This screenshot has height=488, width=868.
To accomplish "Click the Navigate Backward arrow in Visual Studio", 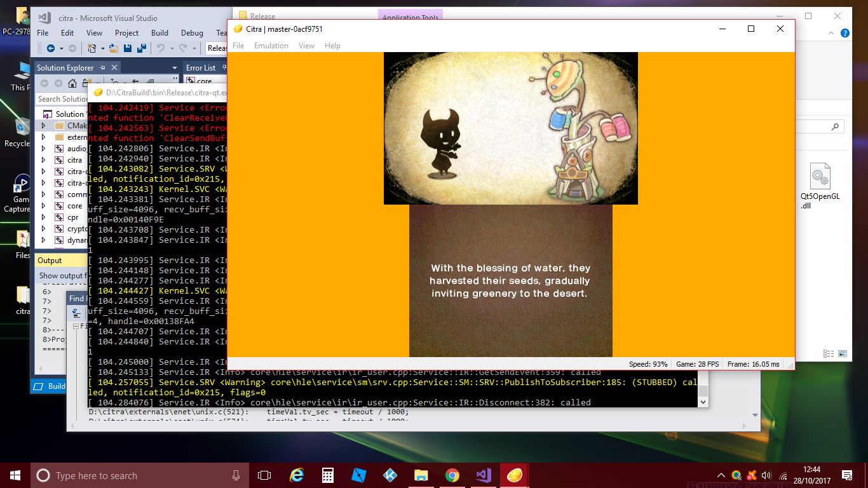I will click(50, 48).
